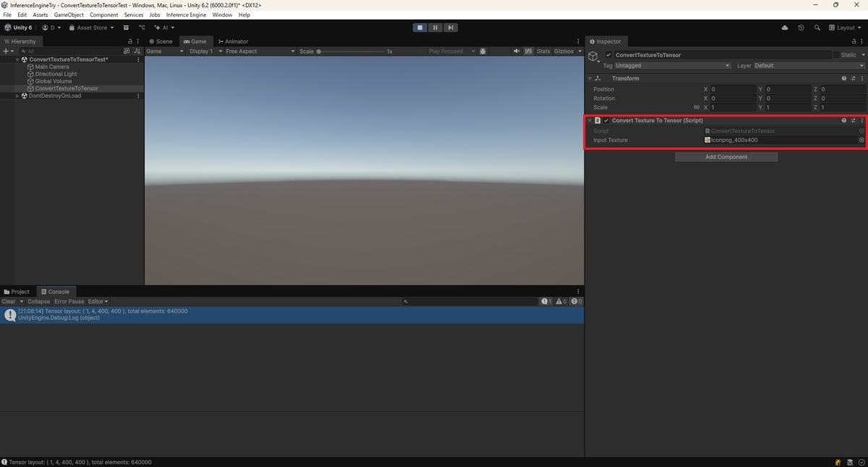Open the Inference Engine menu
Screen dimensions: 868x467
186,14
